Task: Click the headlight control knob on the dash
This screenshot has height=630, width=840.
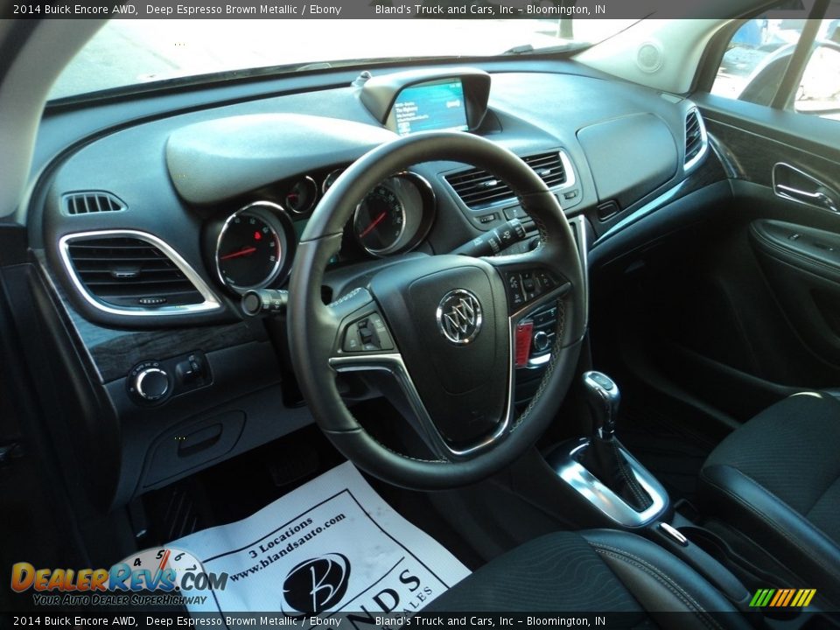Action: pos(153,380)
